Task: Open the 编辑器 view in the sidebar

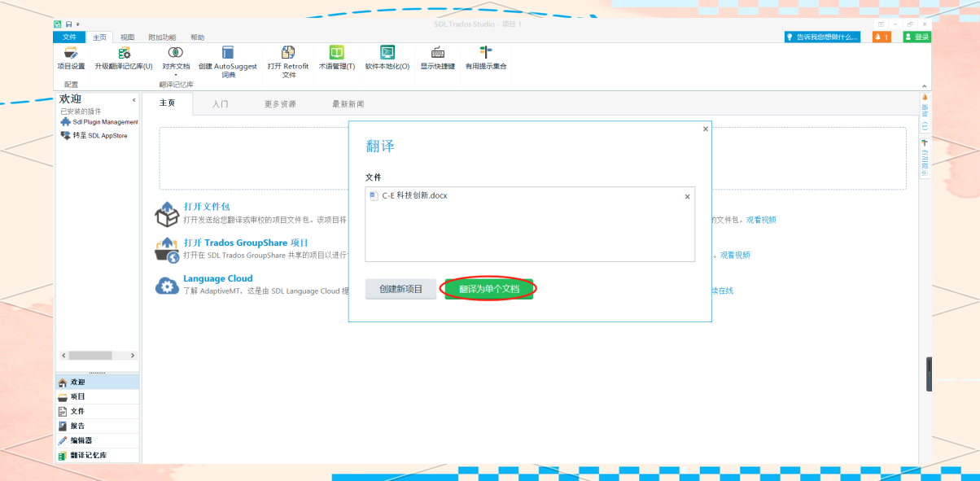Action: [97, 440]
